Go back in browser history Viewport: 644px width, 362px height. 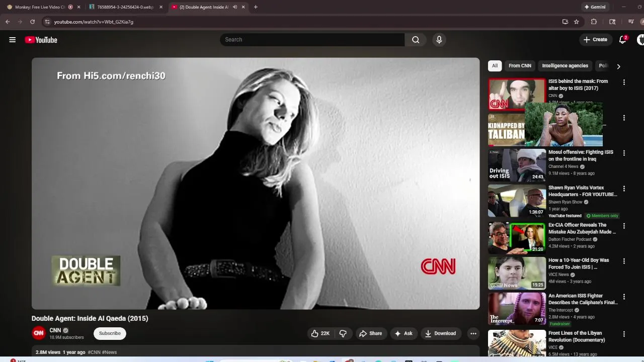pos(8,22)
